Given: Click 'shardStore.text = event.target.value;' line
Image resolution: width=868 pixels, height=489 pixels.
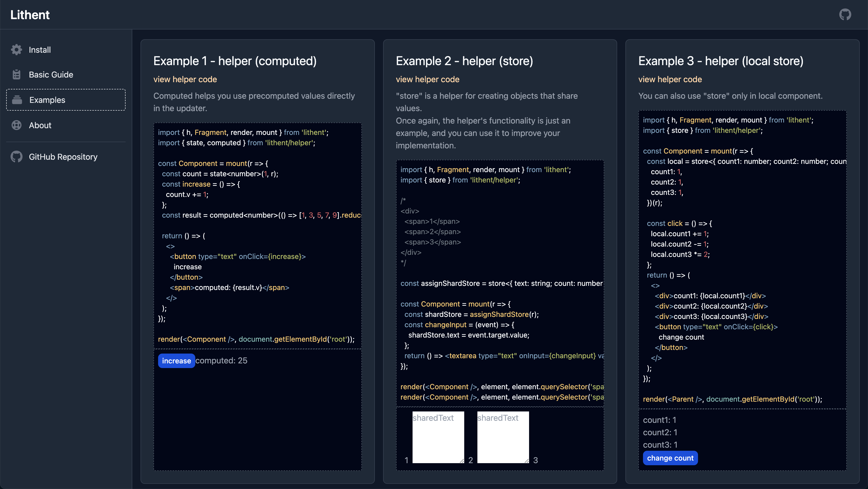Looking at the screenshot, I should [x=469, y=335].
